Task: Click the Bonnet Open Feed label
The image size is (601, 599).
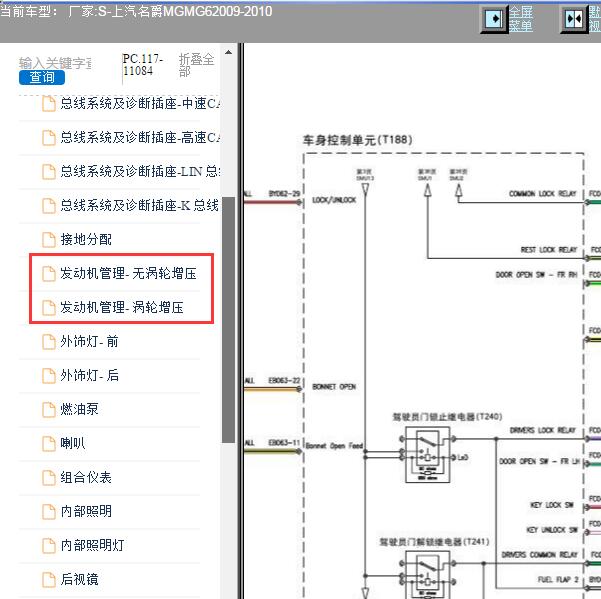Action: tap(334, 446)
